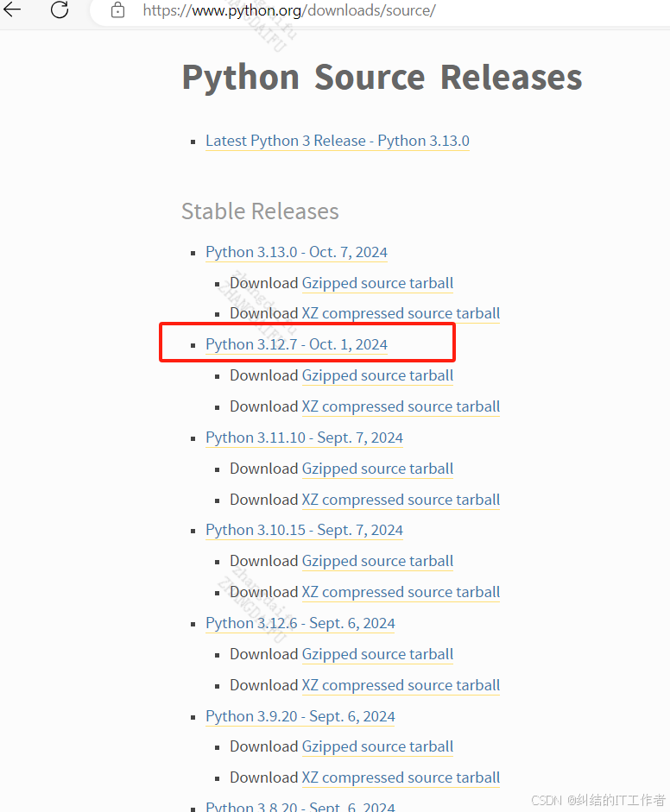Click inside the browser address bar
This screenshot has width=670, height=812.
(x=259, y=12)
